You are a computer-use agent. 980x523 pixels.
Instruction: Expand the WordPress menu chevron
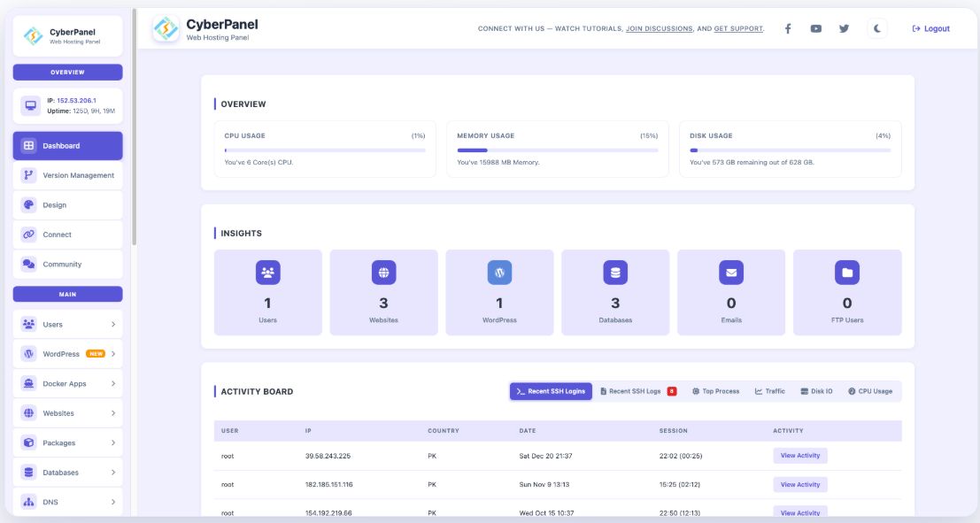[113, 354]
